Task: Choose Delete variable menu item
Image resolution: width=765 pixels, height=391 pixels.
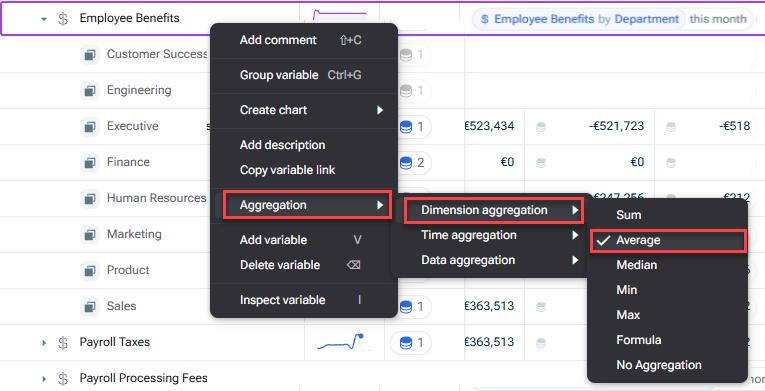Action: click(303, 265)
